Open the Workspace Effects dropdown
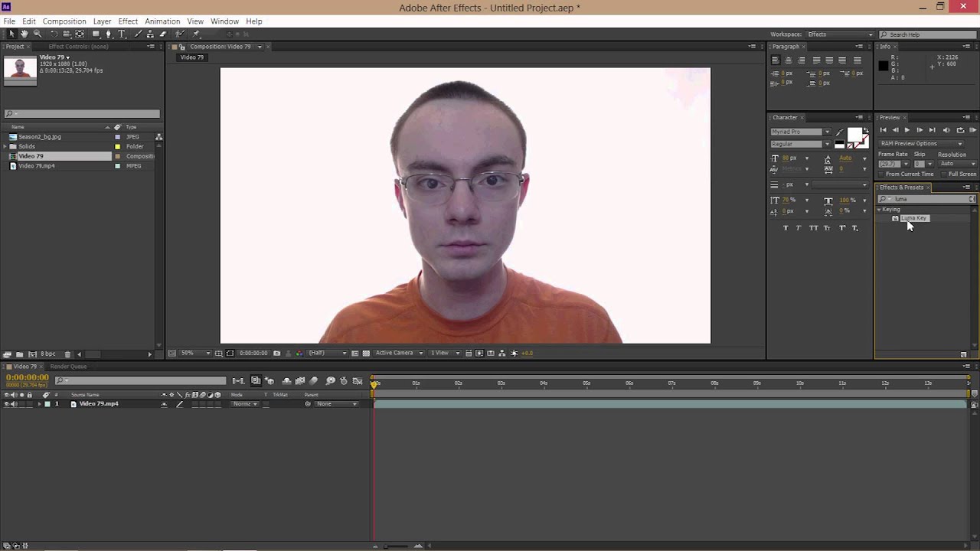Image resolution: width=980 pixels, height=551 pixels. pyautogui.click(x=839, y=34)
